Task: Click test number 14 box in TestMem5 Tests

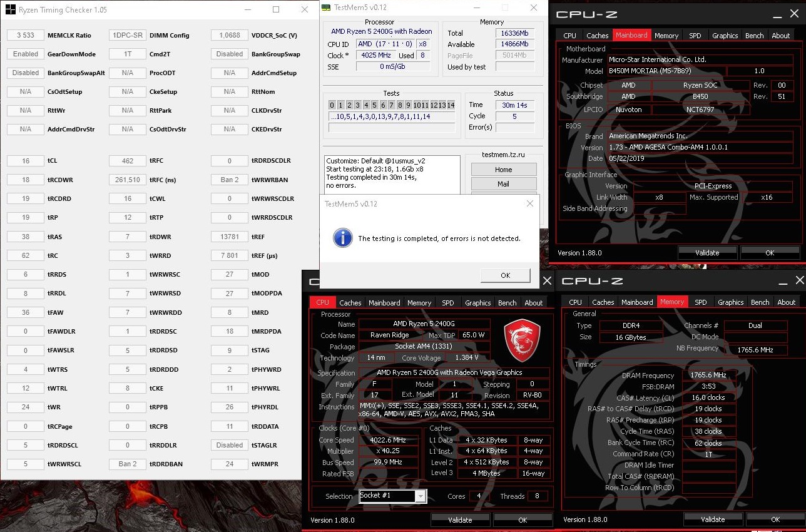Action: click(451, 105)
